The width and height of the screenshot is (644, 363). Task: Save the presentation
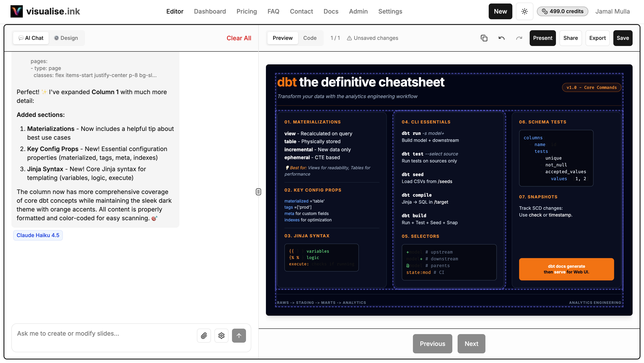(x=623, y=38)
